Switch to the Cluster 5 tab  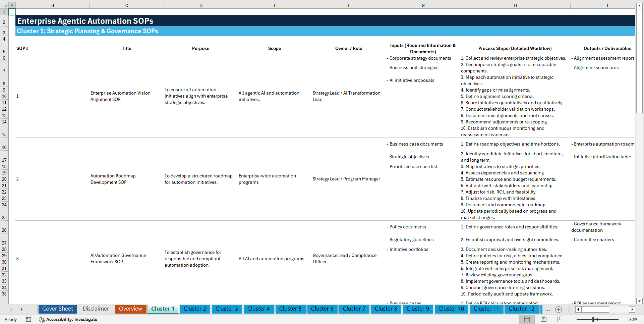[290, 309]
